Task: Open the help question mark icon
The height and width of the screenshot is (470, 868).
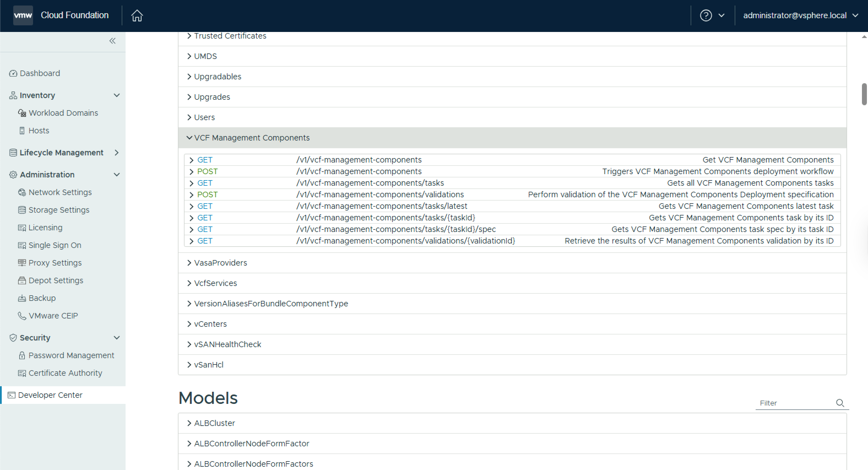Action: (706, 15)
